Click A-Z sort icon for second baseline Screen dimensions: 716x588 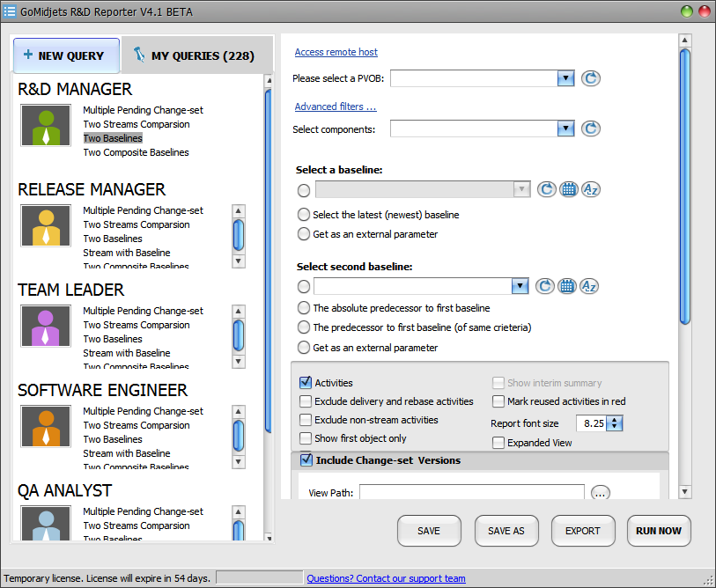(590, 286)
